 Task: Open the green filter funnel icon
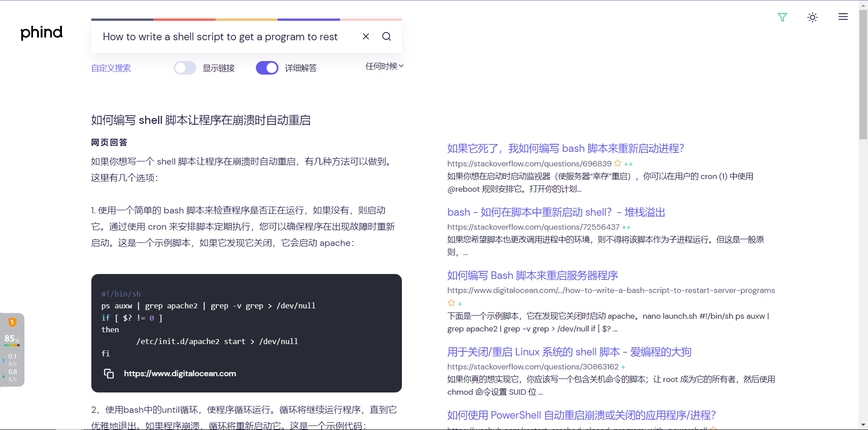(782, 17)
